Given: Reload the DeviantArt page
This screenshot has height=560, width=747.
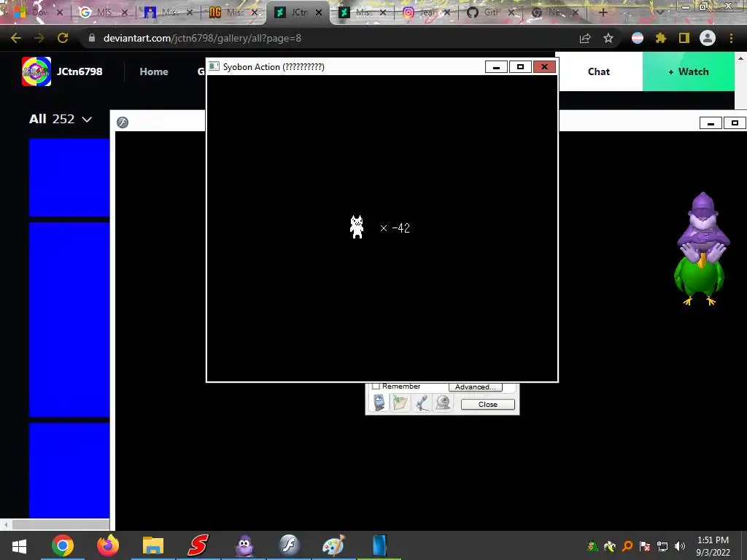Looking at the screenshot, I should tap(63, 38).
